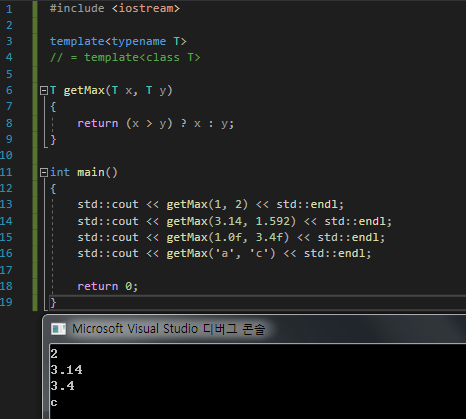Click the console output line c
The height and width of the screenshot is (419, 466).
tap(54, 403)
